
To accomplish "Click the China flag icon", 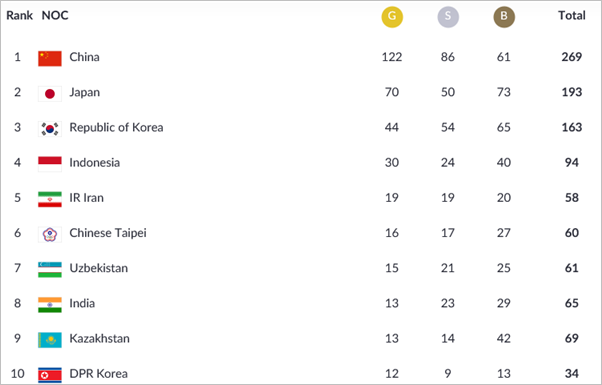I will pyautogui.click(x=50, y=58).
